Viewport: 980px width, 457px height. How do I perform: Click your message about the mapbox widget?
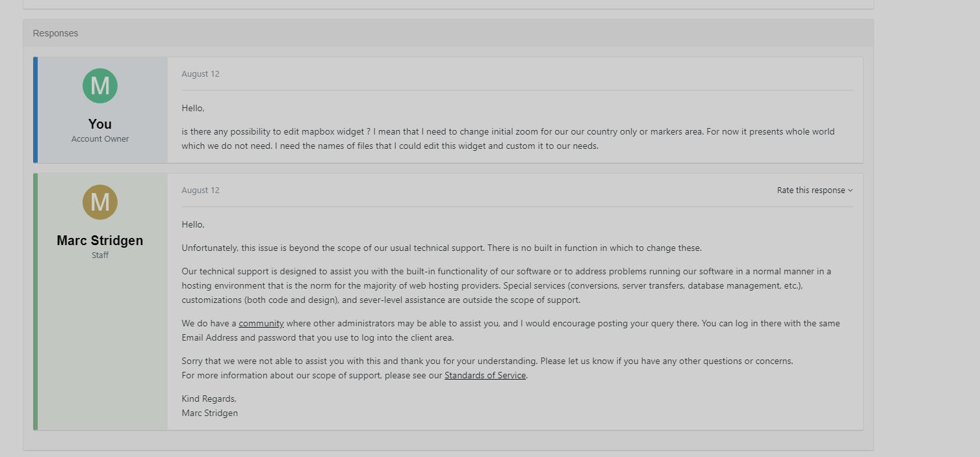[x=508, y=139]
